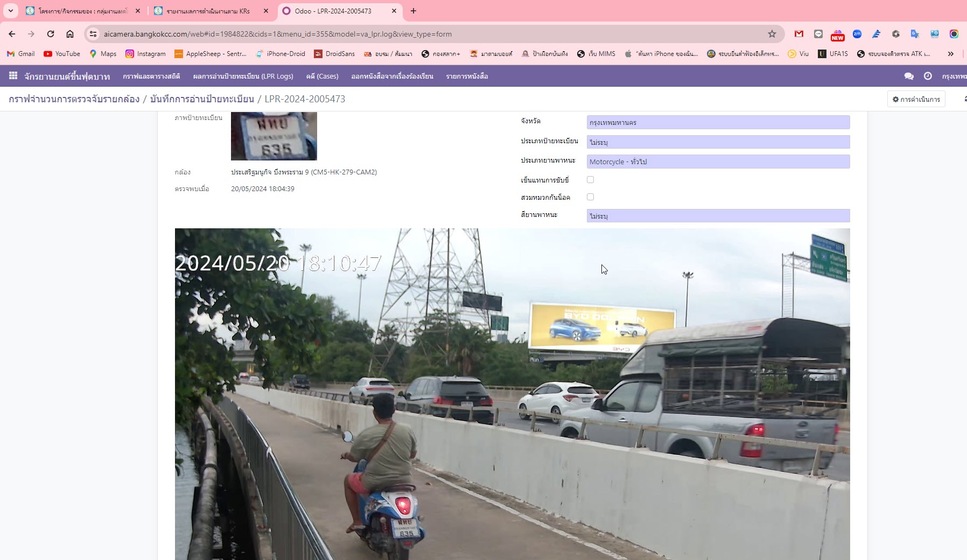Click the site information icon in address bar
The image size is (967, 560).
(x=93, y=34)
